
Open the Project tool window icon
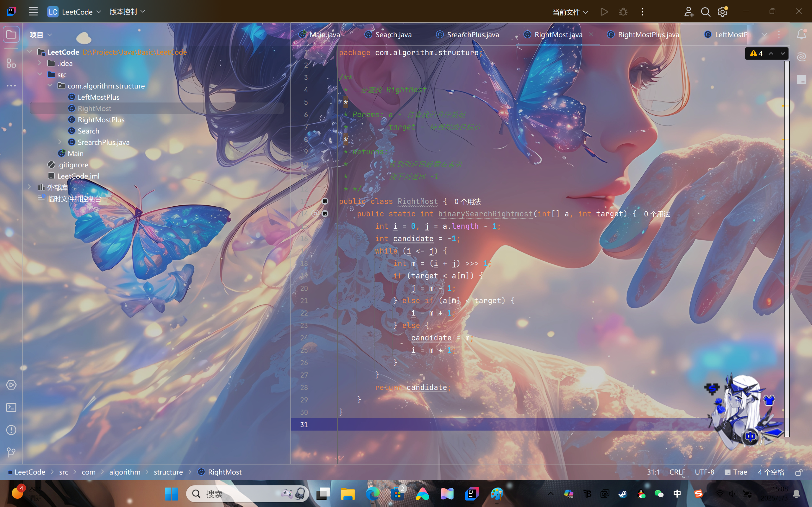11,35
